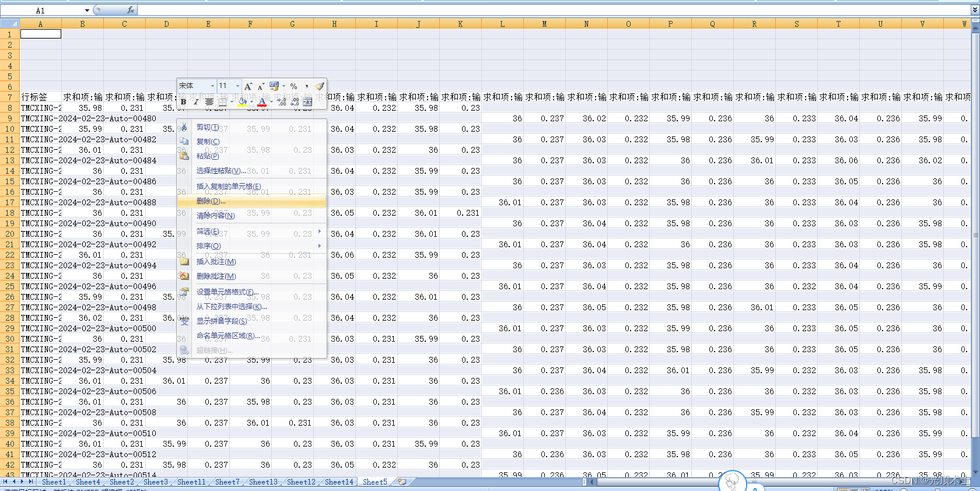This screenshot has width=980, height=491.
Task: Expand the 筛选(E) submenu
Action: coord(251,232)
